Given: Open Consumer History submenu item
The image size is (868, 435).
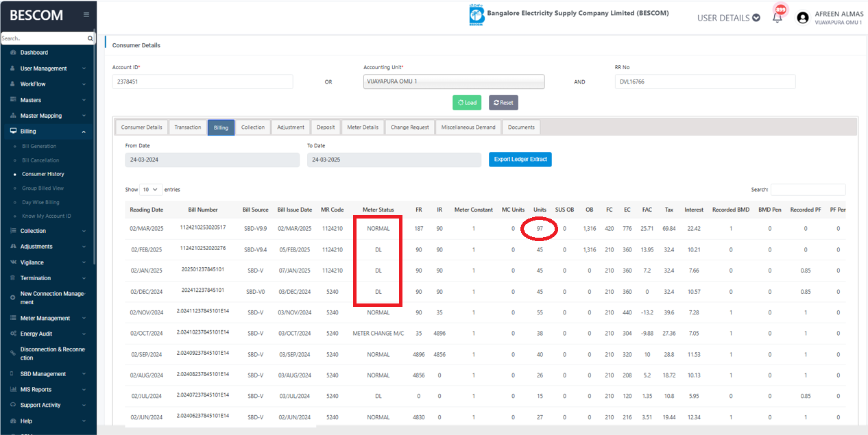Looking at the screenshot, I should click(43, 174).
